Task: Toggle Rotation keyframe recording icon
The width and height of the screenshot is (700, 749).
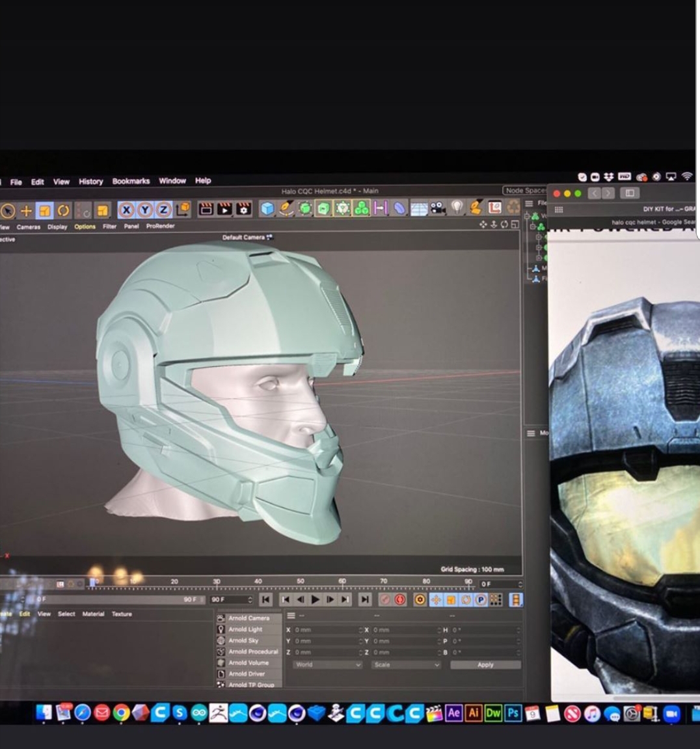Action: pyautogui.click(x=466, y=599)
